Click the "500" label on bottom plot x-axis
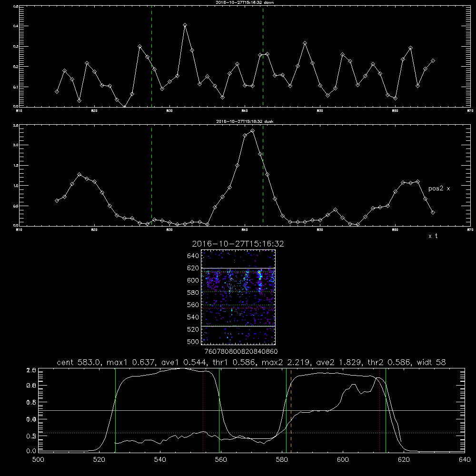The width and height of the screenshot is (476, 476). (x=38, y=459)
